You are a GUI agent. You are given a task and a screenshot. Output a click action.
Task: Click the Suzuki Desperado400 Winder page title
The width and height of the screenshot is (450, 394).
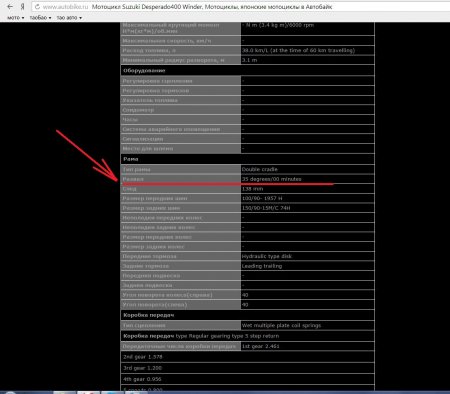pos(212,7)
